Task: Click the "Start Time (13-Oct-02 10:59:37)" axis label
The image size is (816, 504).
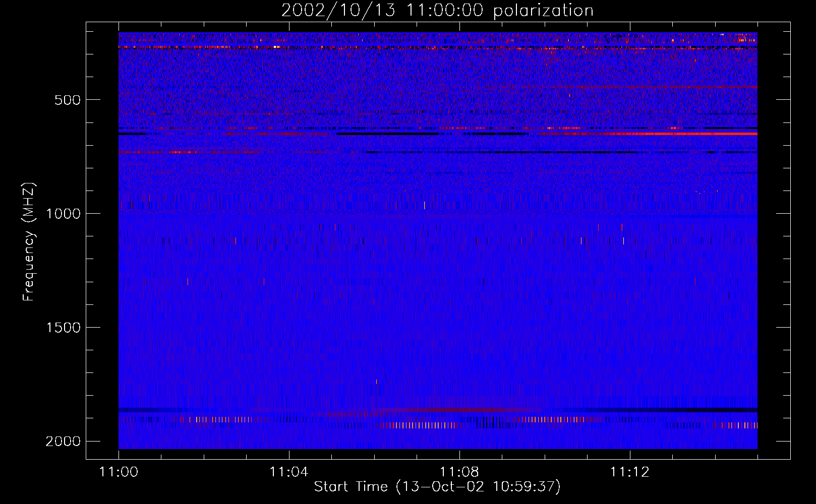Action: [x=437, y=486]
